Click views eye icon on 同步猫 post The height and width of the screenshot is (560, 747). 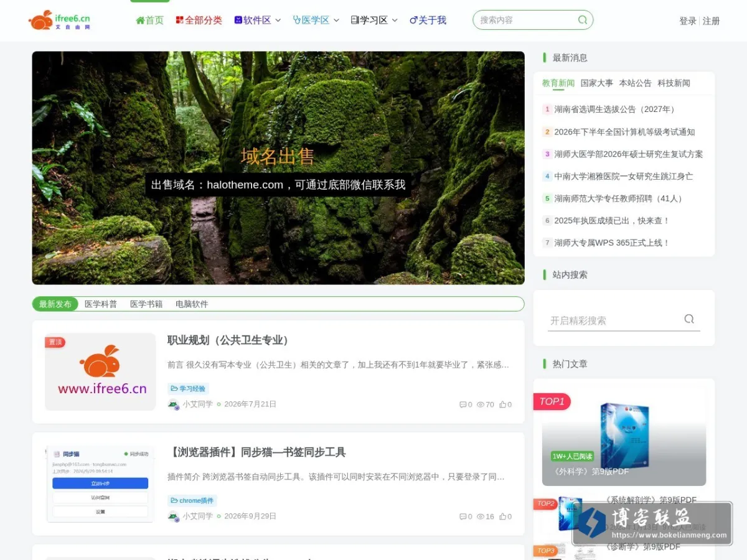tap(481, 516)
